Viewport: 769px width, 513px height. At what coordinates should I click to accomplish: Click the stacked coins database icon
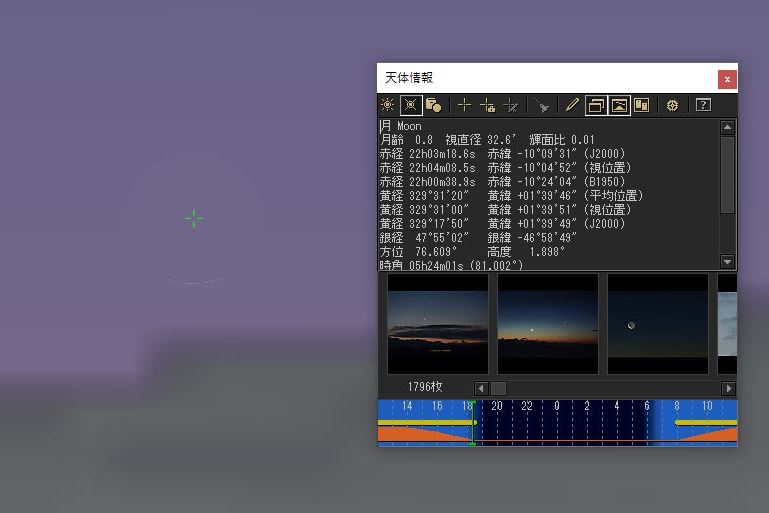[x=433, y=105]
